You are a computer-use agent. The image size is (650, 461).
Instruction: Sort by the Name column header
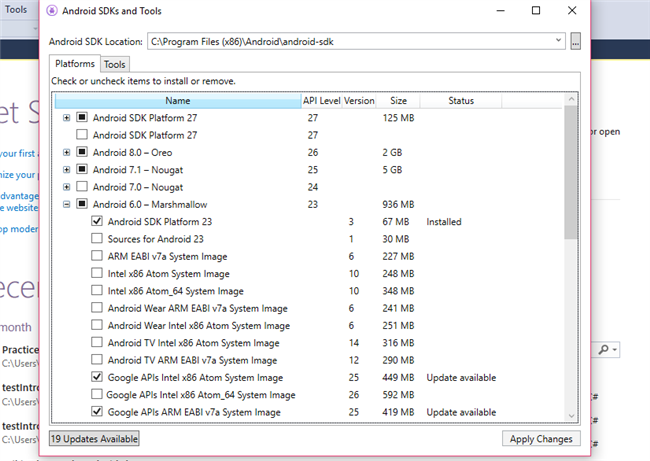178,101
